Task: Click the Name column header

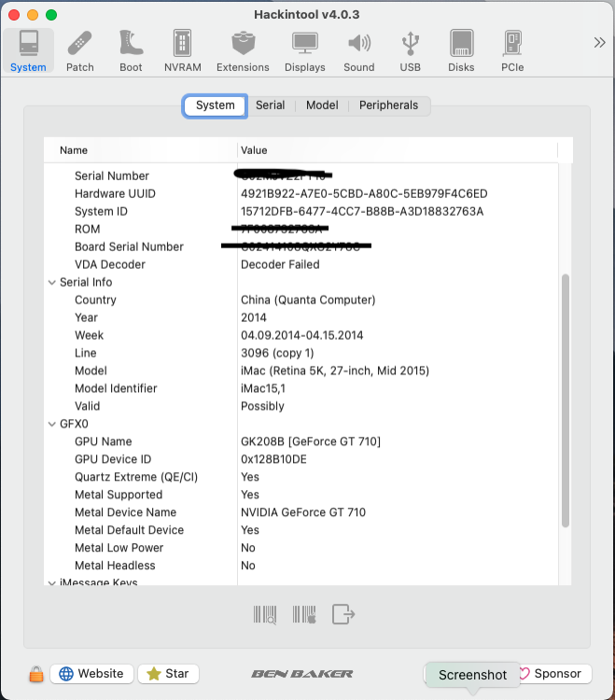Action: [141, 150]
